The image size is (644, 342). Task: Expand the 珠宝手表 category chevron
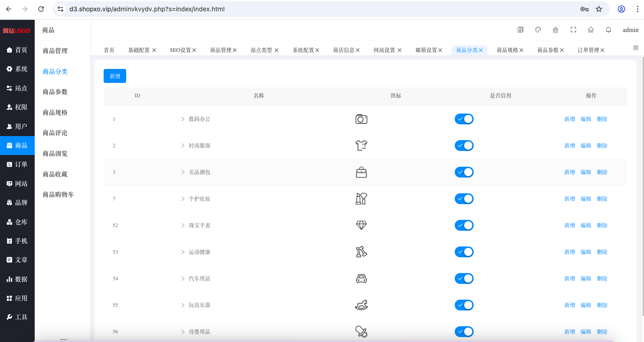183,225
